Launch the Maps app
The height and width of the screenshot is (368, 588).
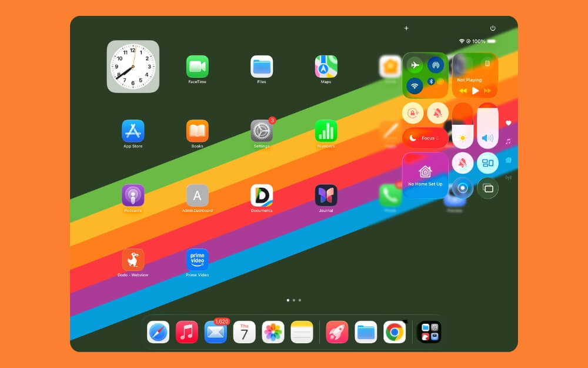326,67
